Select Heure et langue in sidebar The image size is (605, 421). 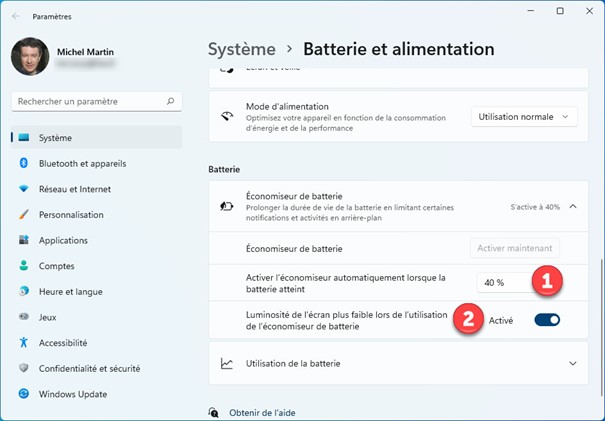pos(70,291)
